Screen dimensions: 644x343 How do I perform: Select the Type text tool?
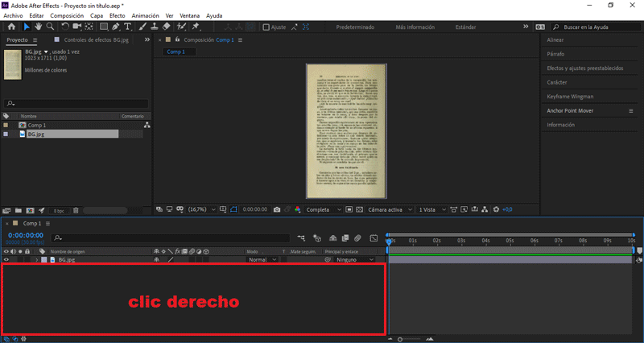tap(127, 27)
